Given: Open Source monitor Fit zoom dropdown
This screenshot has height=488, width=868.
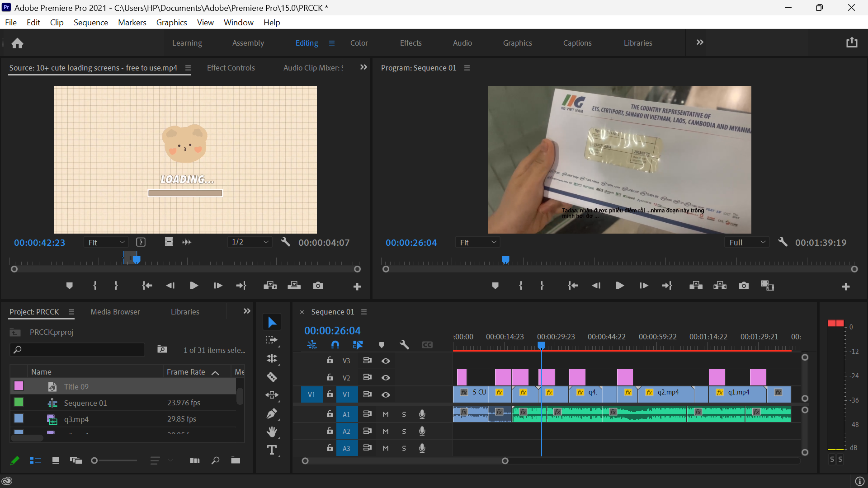Looking at the screenshot, I should click(106, 243).
